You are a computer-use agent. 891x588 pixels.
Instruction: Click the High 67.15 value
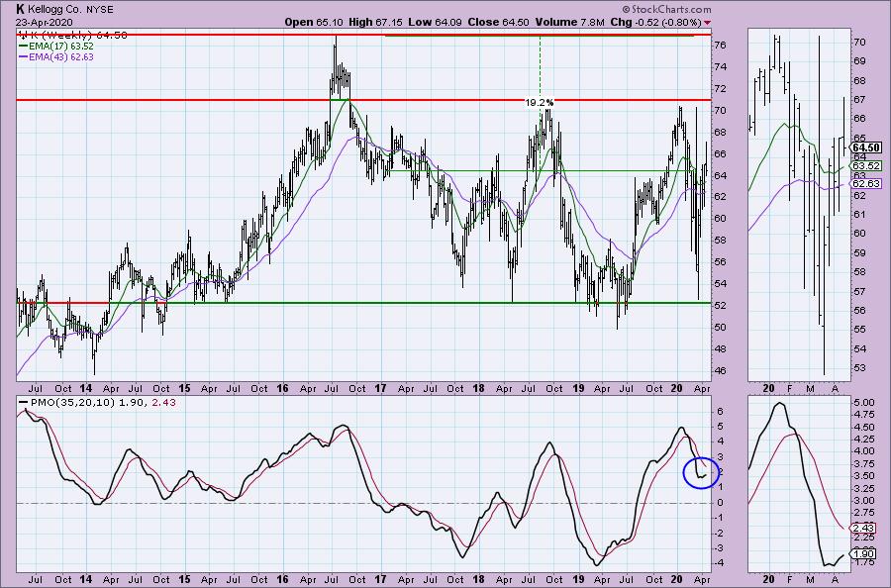click(375, 22)
